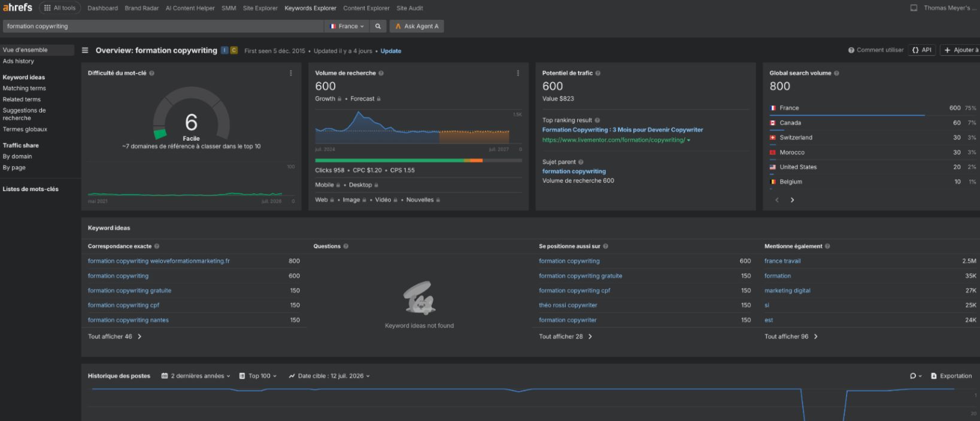The image size is (980, 421).
Task: Click the lock icon next to Forecast
Action: [x=378, y=99]
